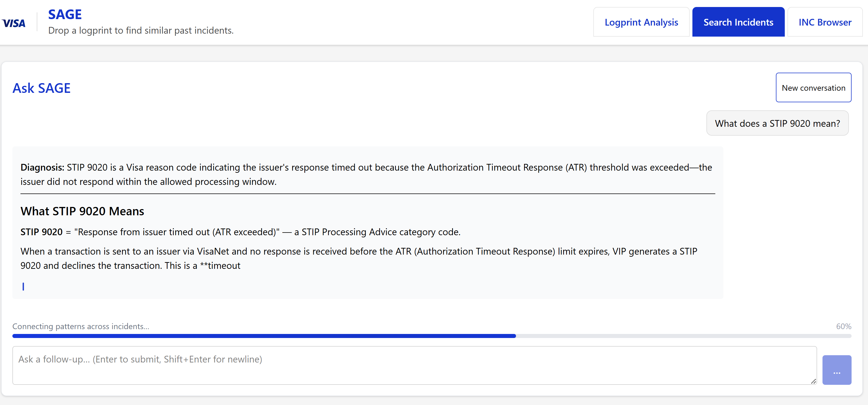The height and width of the screenshot is (405, 868).
Task: Click the 'Drop a logprint' subtitle text
Action: point(141,31)
